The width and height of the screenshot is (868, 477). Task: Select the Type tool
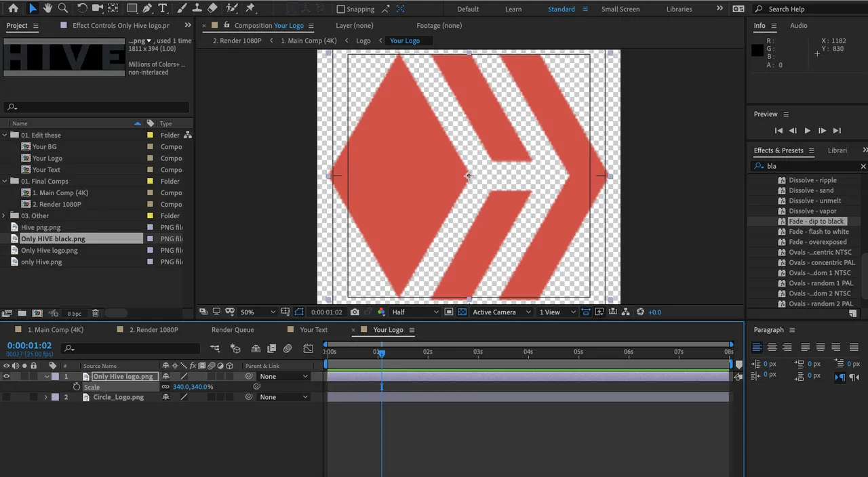(x=163, y=8)
